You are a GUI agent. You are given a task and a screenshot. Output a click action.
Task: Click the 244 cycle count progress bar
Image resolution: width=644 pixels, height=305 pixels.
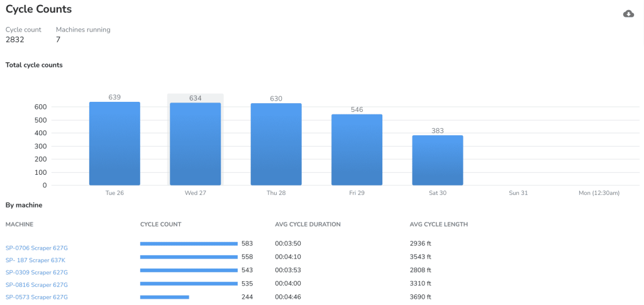164,297
